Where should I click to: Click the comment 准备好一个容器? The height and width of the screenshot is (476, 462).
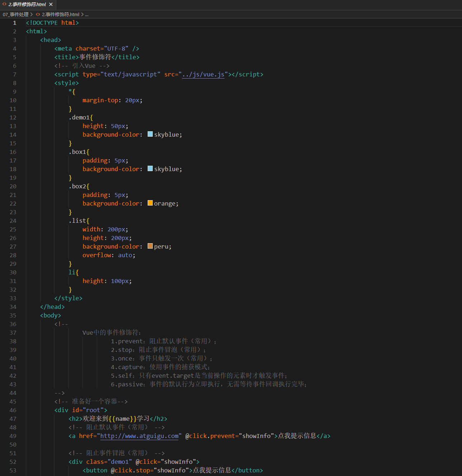[x=91, y=401]
